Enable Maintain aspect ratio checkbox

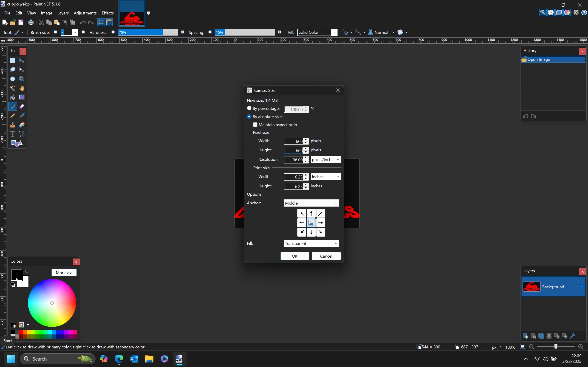click(x=255, y=125)
